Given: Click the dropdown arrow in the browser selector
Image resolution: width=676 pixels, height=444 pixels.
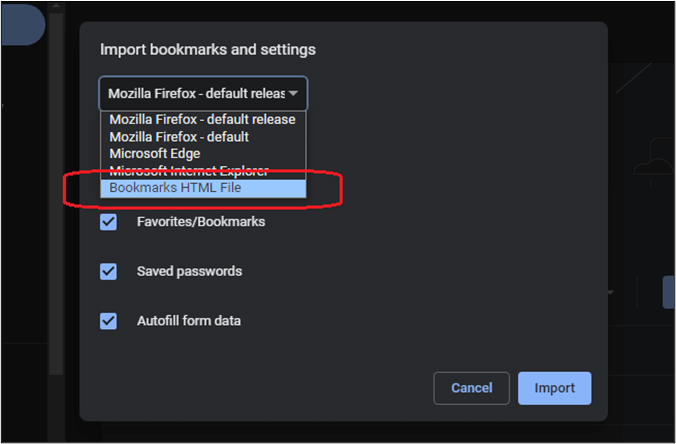Looking at the screenshot, I should pos(294,93).
